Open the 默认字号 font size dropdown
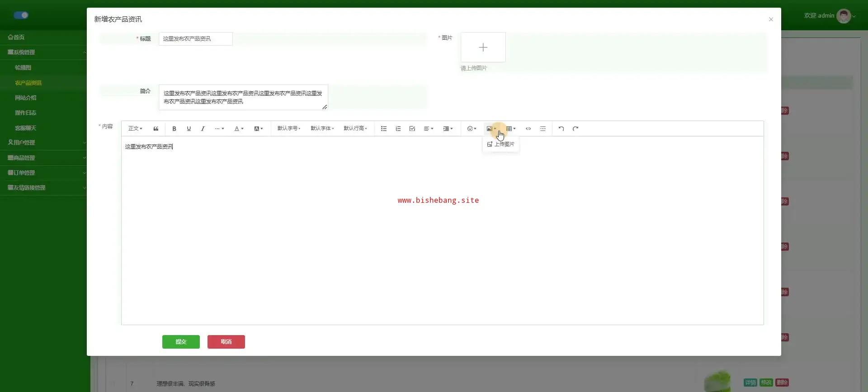The width and height of the screenshot is (868, 392). point(289,129)
